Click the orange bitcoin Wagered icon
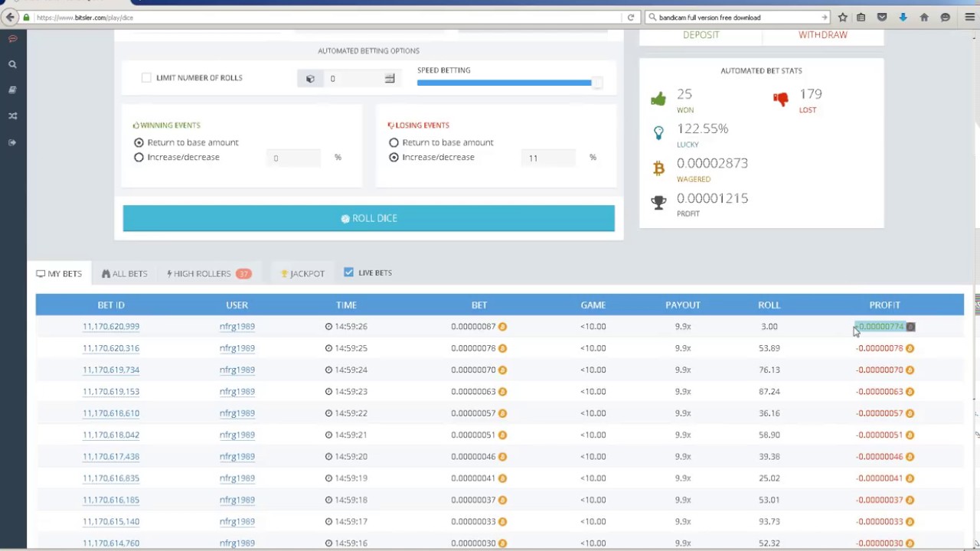 (x=658, y=168)
